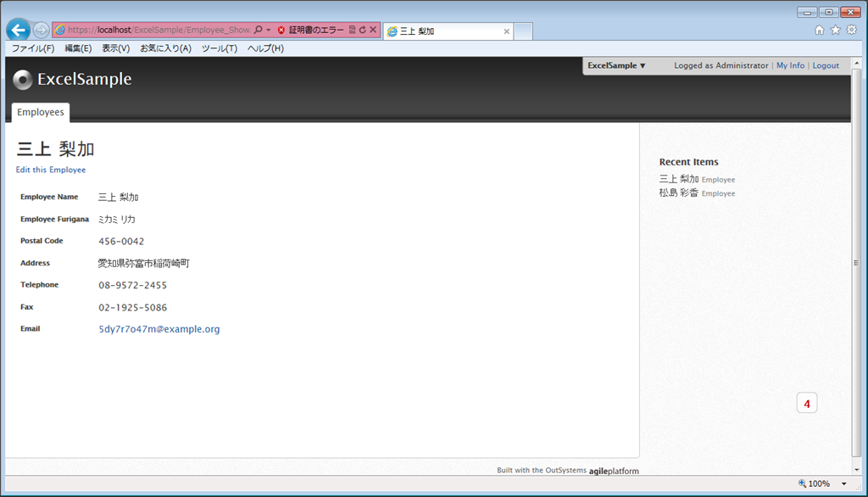
Task: Expand the address bar history dropdown arrow
Action: 269,30
